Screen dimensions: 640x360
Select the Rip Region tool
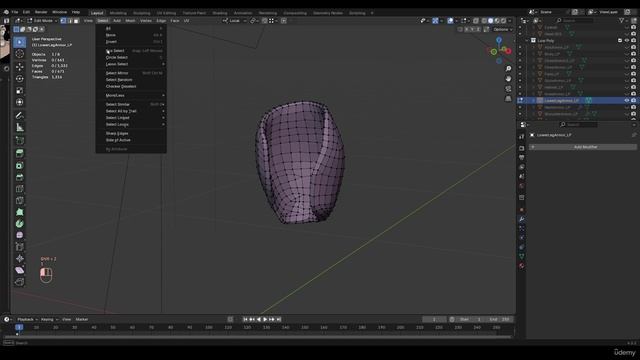coord(20,282)
